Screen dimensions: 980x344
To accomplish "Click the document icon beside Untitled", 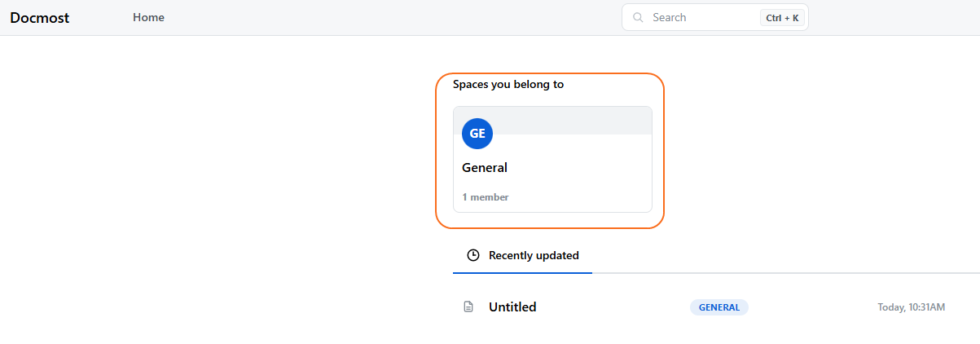I will pyautogui.click(x=468, y=307).
